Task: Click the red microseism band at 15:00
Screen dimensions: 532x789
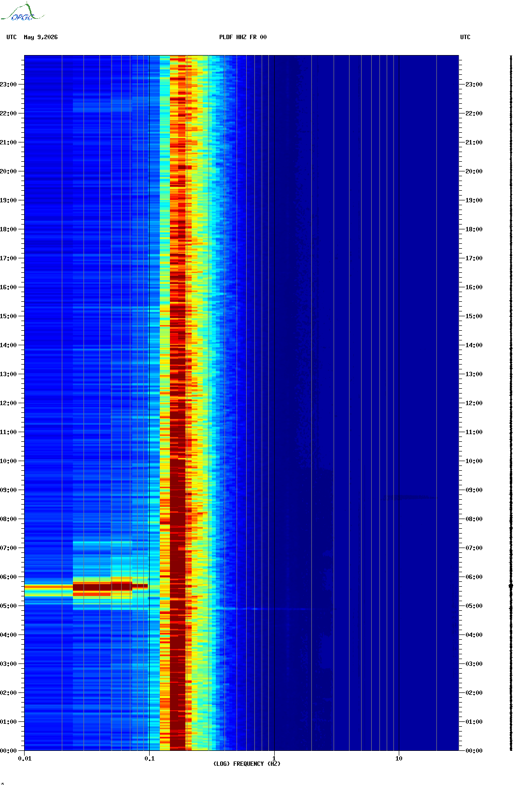Action: coord(178,316)
